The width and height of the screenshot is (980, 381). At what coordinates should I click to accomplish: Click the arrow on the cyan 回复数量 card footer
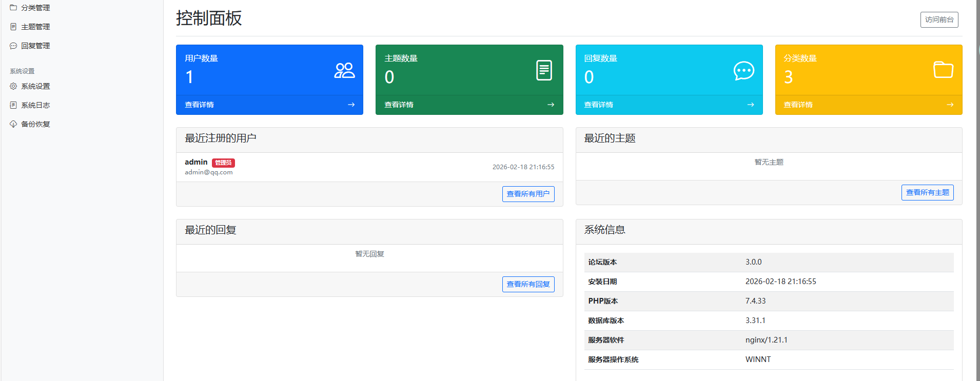(x=750, y=105)
